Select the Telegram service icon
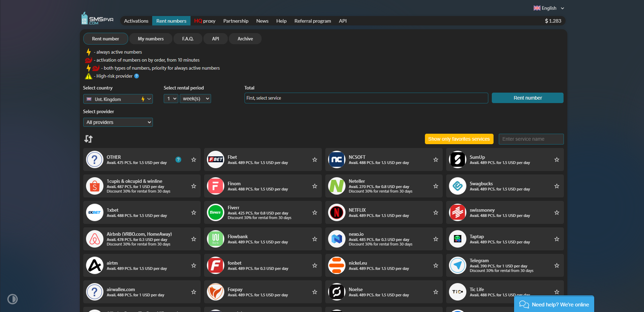644x312 pixels. [x=458, y=265]
